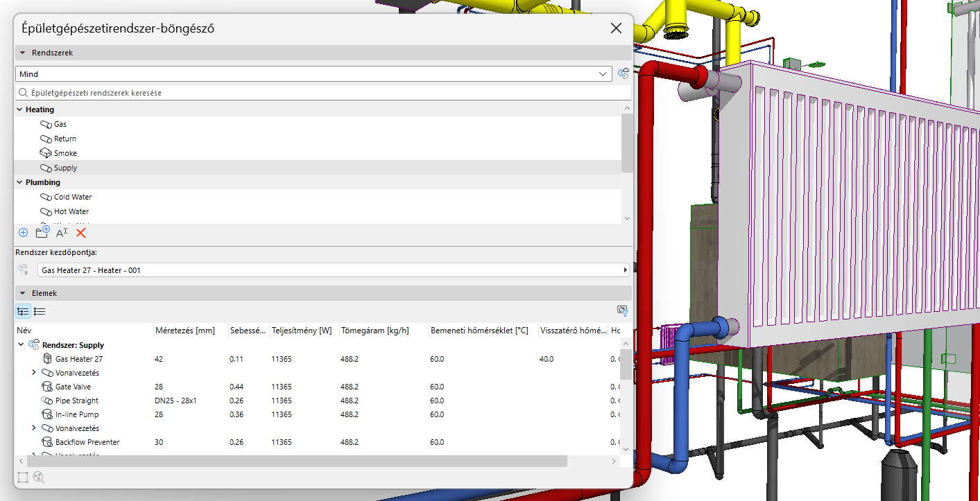Delete selection with the red X icon
The height and width of the screenshot is (501, 980).
pos(81,233)
